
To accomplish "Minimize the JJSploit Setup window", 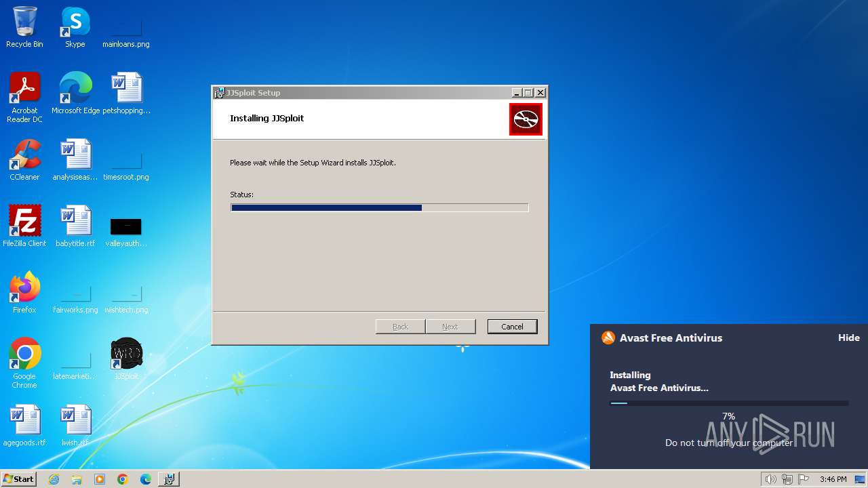I will 517,93.
